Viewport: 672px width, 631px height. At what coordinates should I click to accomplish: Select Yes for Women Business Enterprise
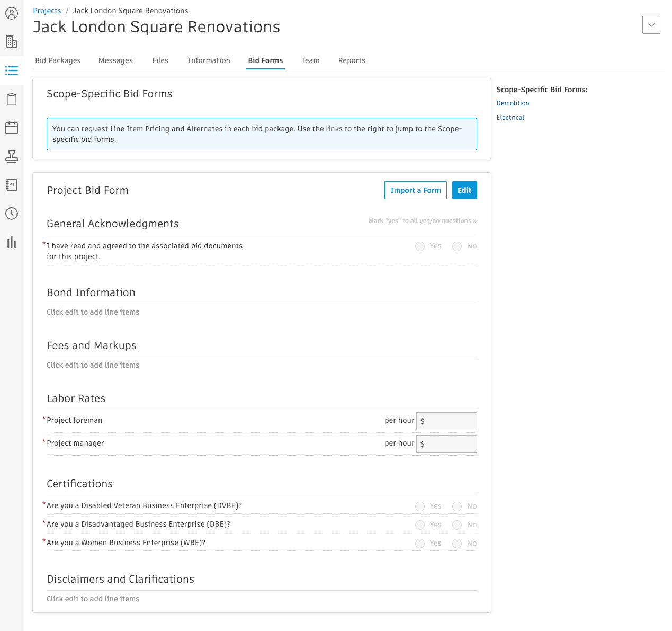pos(420,544)
